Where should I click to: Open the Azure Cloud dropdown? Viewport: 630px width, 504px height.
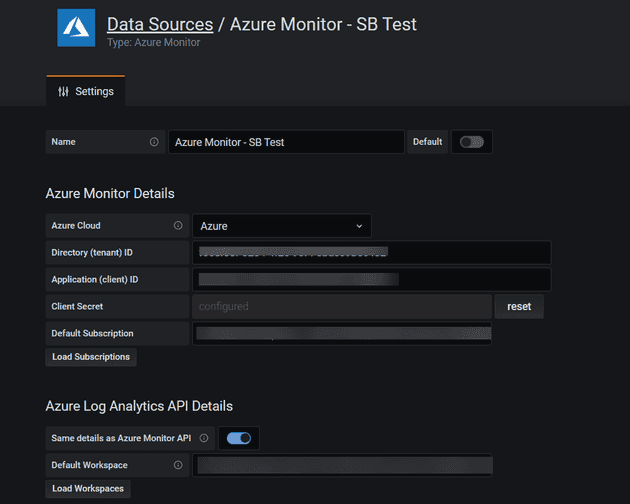click(x=282, y=226)
